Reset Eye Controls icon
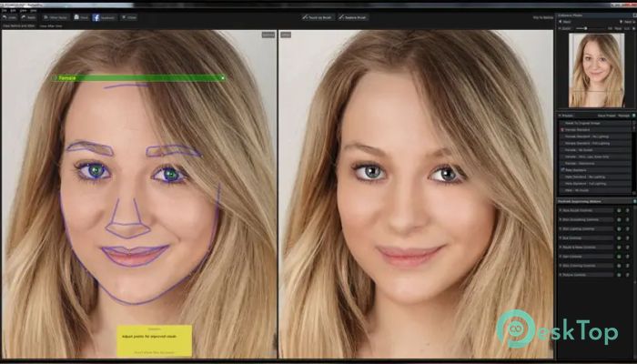This screenshot has height=364, width=637. [x=627, y=238]
